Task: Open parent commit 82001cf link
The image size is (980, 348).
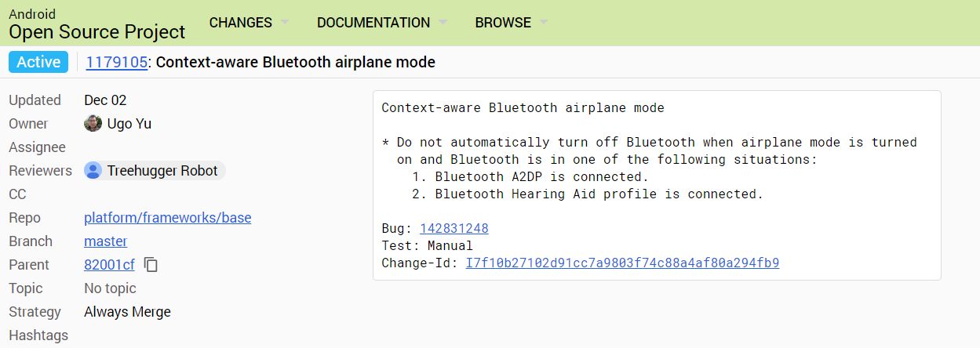Action: (110, 265)
